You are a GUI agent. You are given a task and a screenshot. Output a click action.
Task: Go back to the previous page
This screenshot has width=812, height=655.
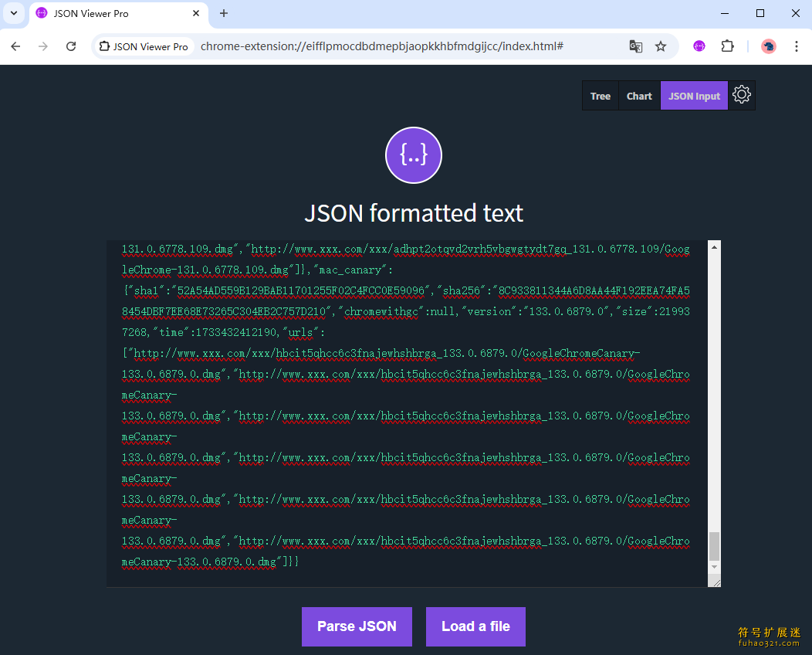pos(15,46)
